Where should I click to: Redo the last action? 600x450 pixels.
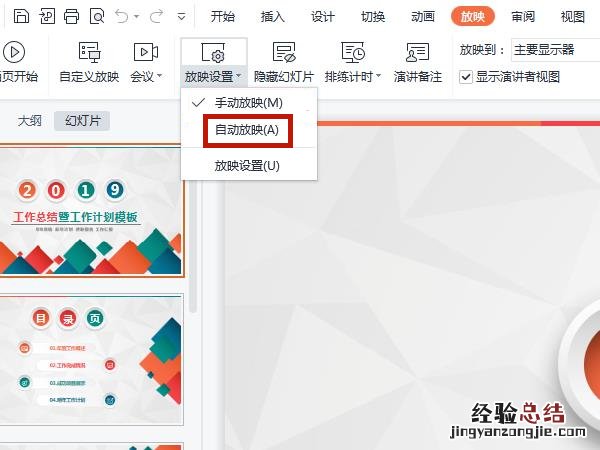pos(157,16)
